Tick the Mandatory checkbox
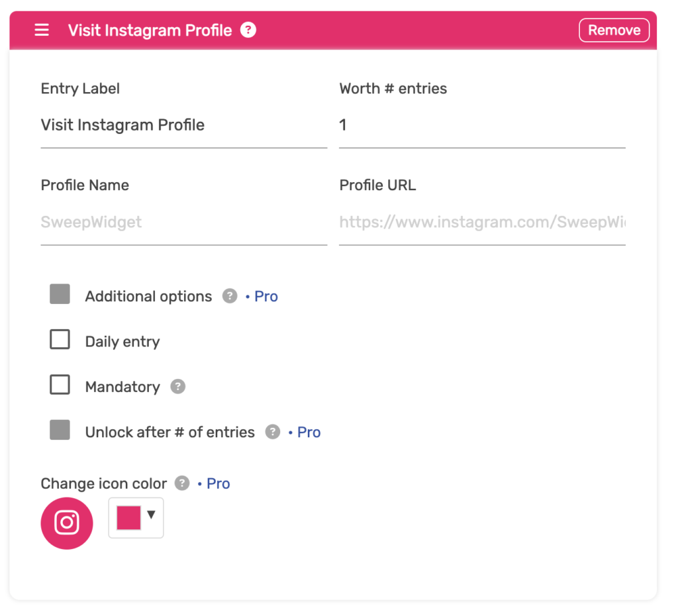Screen dimensions: 678x616 60,385
